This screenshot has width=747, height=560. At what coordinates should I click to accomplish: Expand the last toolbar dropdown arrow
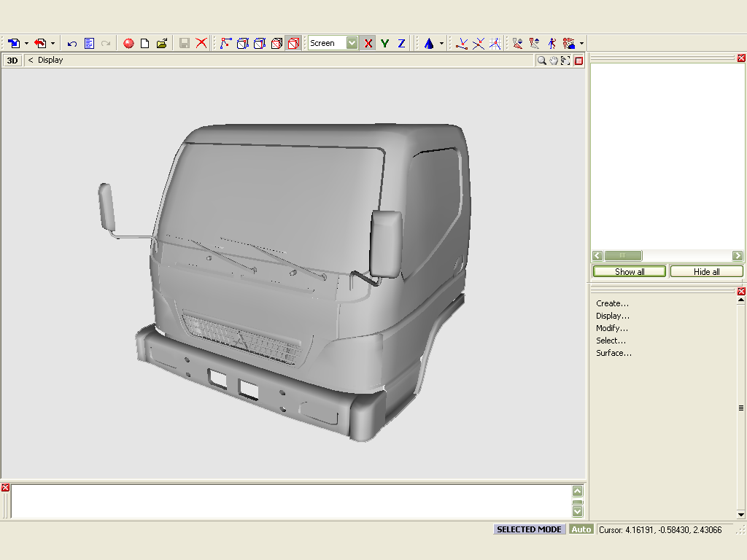coord(581,43)
